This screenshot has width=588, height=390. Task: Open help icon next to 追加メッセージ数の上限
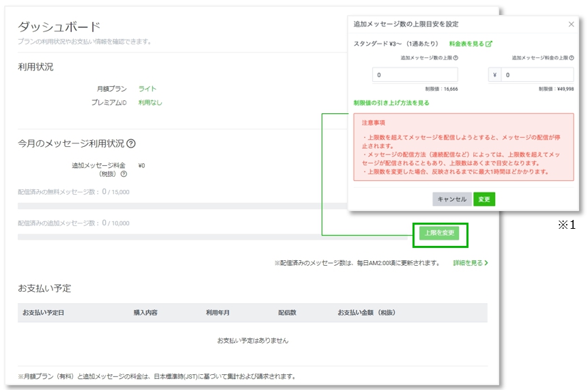pyautogui.click(x=456, y=58)
